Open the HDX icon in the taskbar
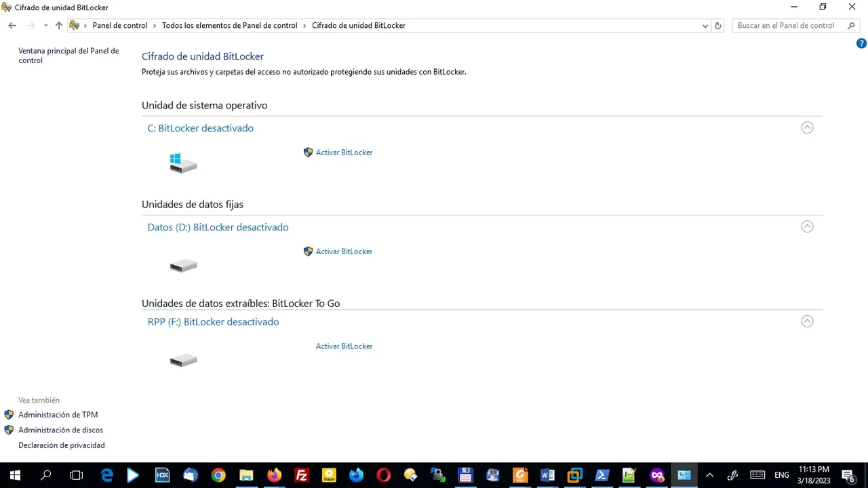Viewport: 868px width, 488px height. point(163,475)
